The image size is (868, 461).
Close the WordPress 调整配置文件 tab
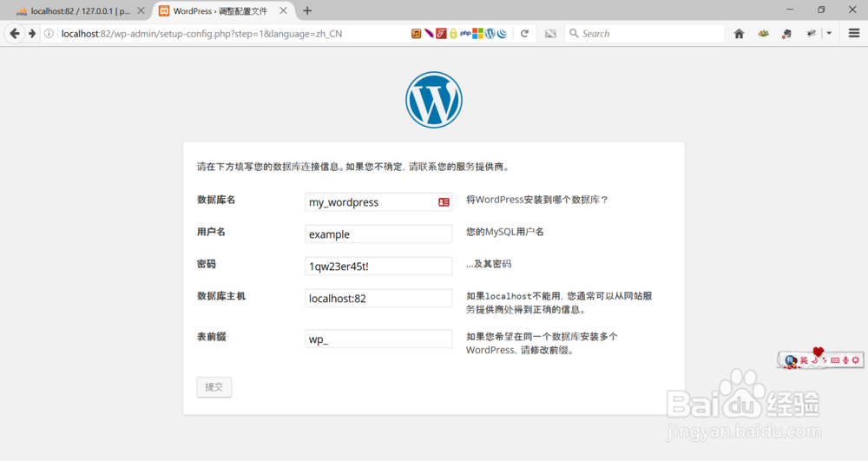coord(284,10)
